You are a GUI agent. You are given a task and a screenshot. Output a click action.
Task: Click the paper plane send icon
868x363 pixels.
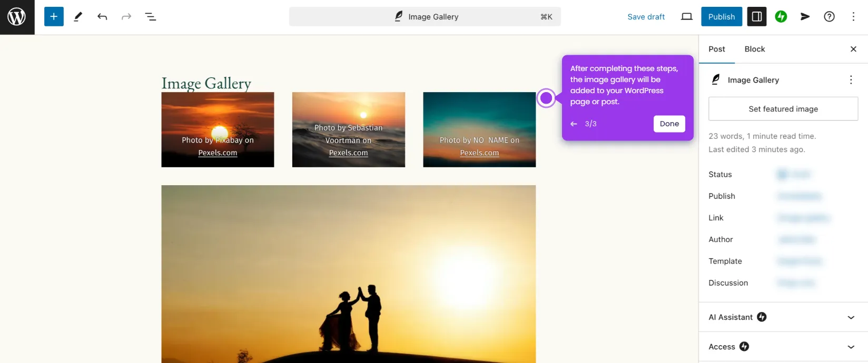click(805, 17)
